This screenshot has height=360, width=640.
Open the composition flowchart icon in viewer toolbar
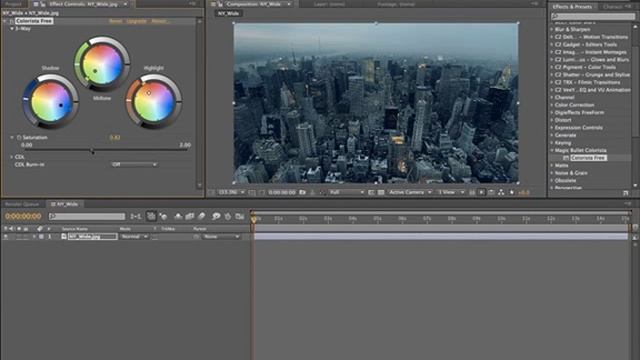click(x=501, y=192)
